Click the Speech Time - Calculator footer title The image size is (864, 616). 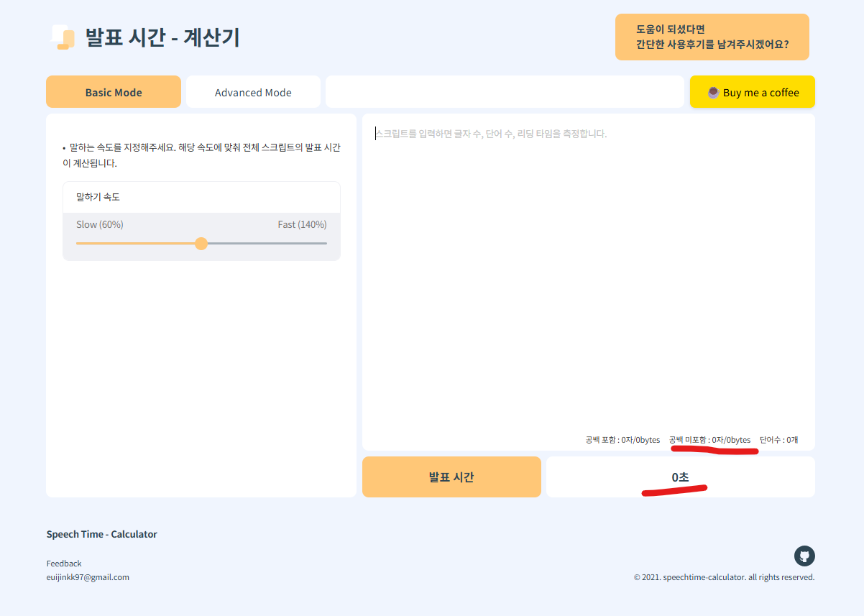pos(101,534)
